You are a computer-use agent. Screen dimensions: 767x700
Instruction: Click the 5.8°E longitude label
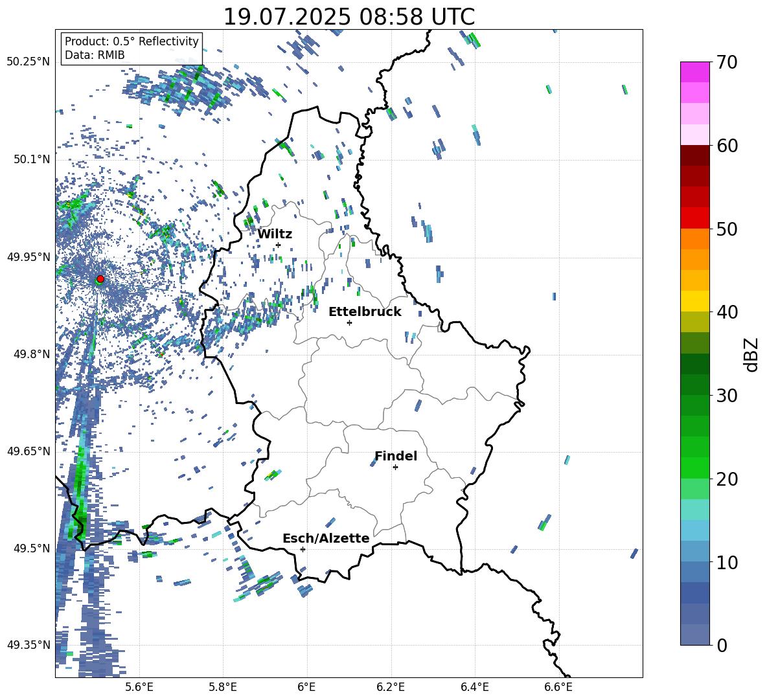[223, 687]
